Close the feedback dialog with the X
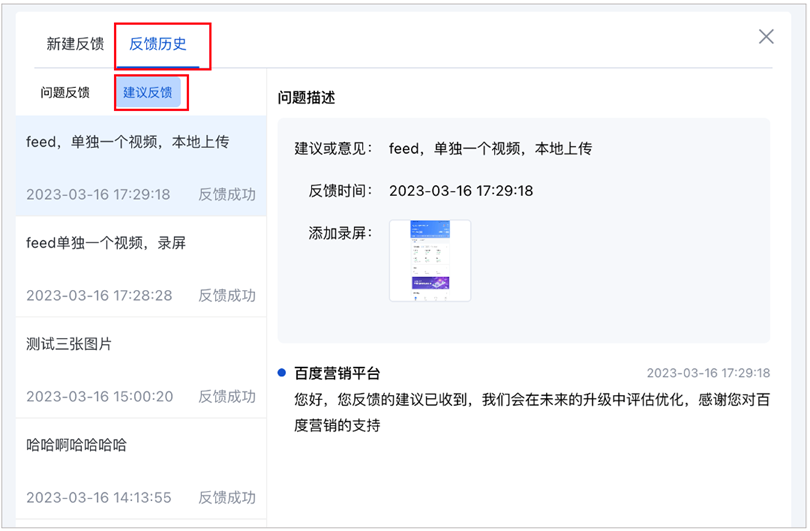The width and height of the screenshot is (810, 531). click(x=766, y=37)
